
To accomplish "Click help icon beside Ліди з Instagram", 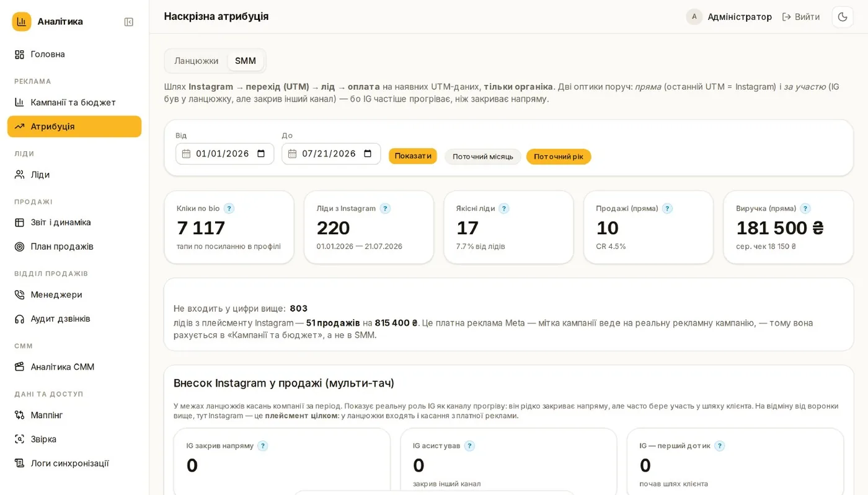I will 385,209.
